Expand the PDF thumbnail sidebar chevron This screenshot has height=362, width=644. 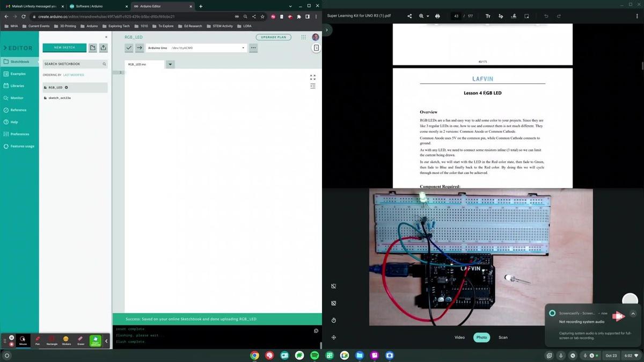(326, 30)
